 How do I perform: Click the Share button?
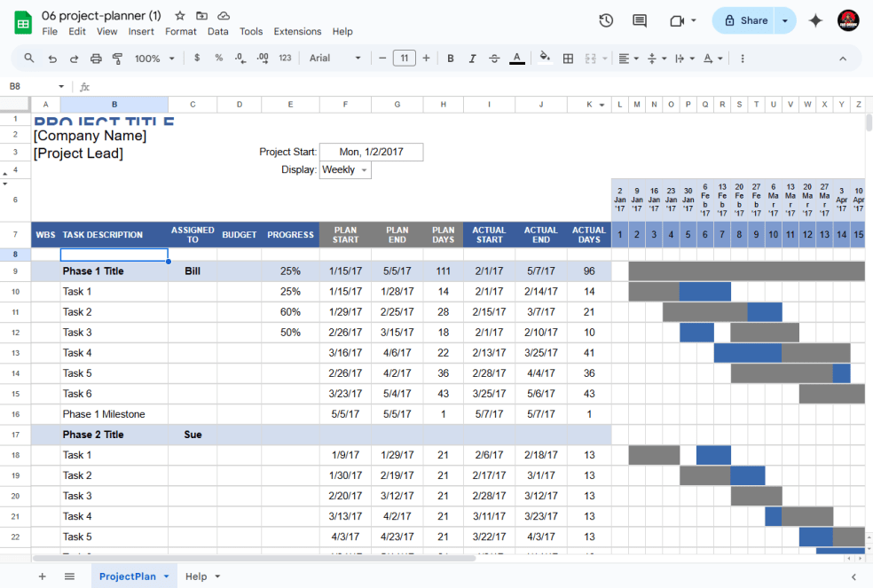pos(748,20)
